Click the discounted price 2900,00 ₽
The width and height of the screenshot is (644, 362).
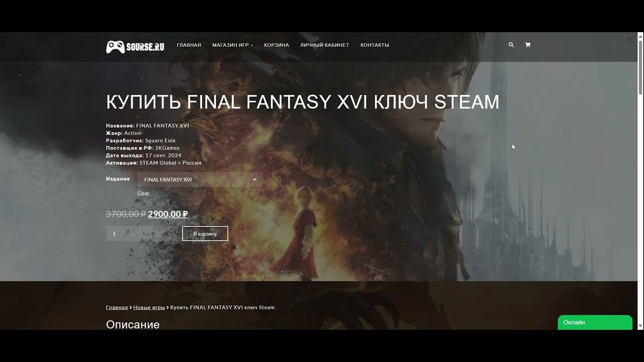click(168, 214)
